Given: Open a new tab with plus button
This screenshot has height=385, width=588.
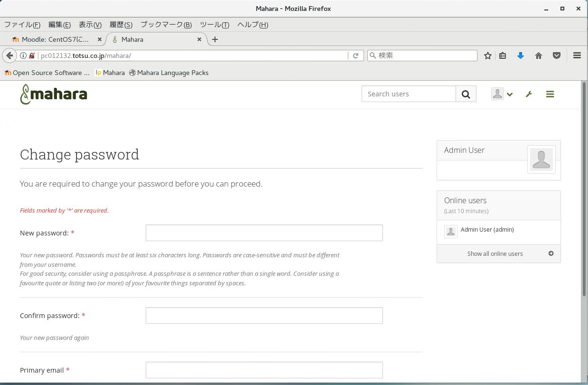Looking at the screenshot, I should pyautogui.click(x=215, y=39).
